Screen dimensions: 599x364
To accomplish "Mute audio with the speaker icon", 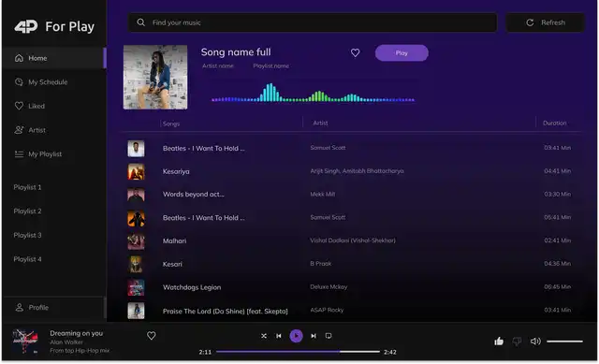I will click(535, 342).
